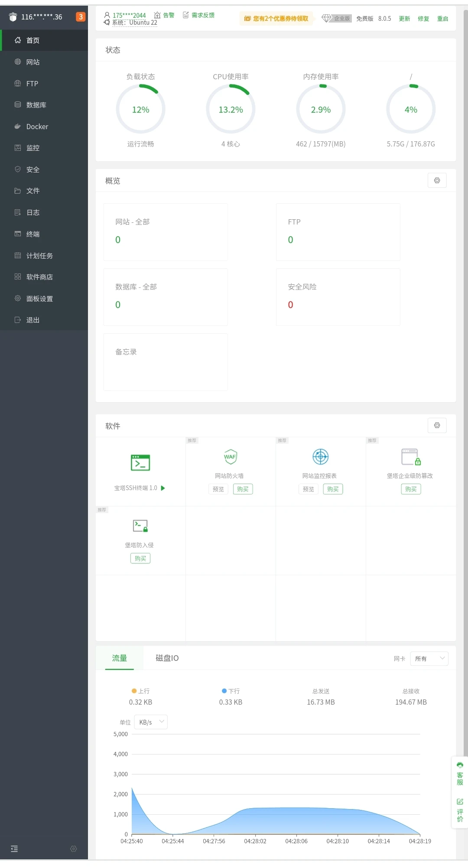468x868 pixels.
Task: Click the 宝塔SSH终端 terminal icon
Action: [140, 463]
